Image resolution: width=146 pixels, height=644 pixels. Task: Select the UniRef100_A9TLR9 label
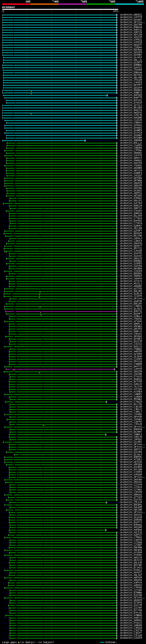[x=131, y=35]
